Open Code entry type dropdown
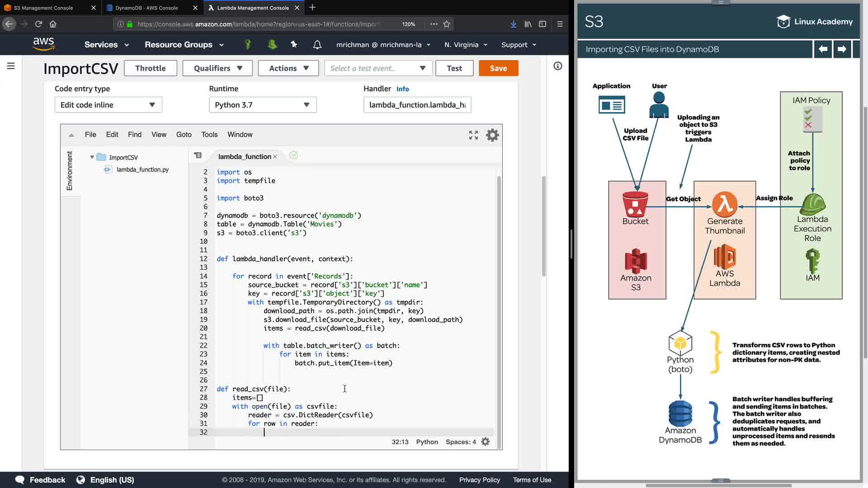The height and width of the screenshot is (488, 868). click(x=108, y=105)
